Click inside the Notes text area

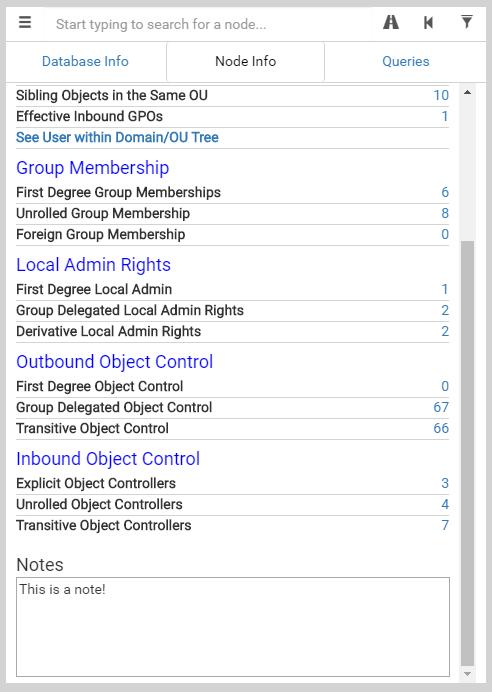233,627
